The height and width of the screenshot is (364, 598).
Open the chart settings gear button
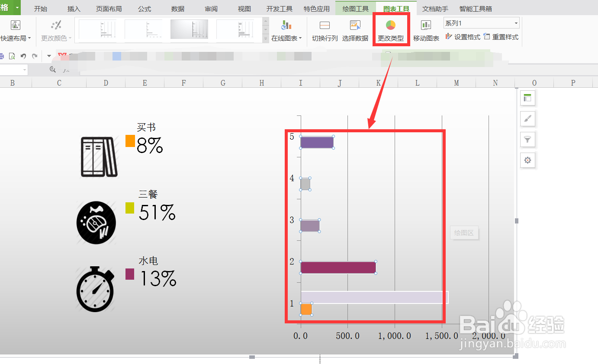tap(527, 160)
